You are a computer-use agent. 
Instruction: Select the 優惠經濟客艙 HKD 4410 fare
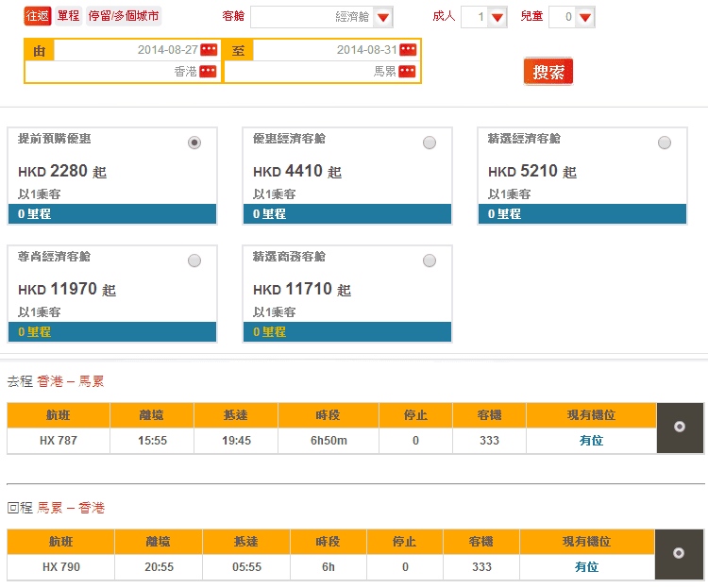430,143
